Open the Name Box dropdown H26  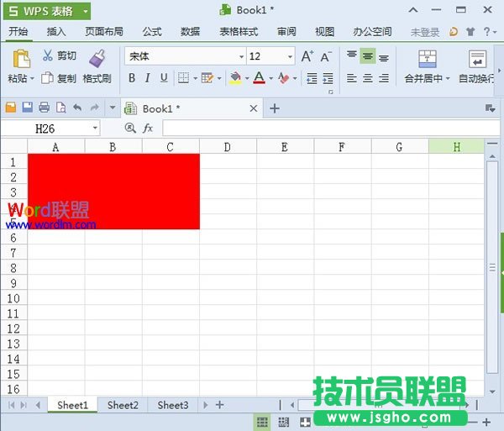(x=95, y=128)
